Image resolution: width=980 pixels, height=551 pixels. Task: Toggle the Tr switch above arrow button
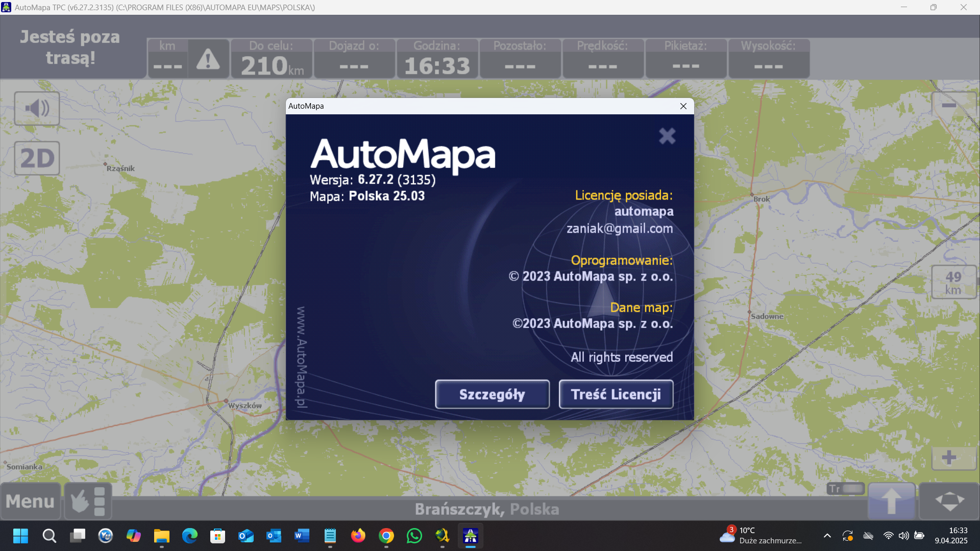(x=845, y=489)
